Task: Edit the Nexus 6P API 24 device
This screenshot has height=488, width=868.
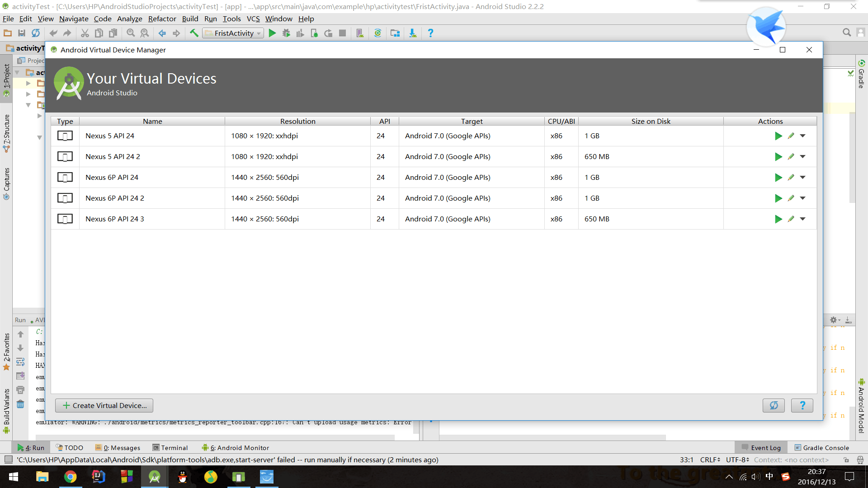Action: point(791,178)
